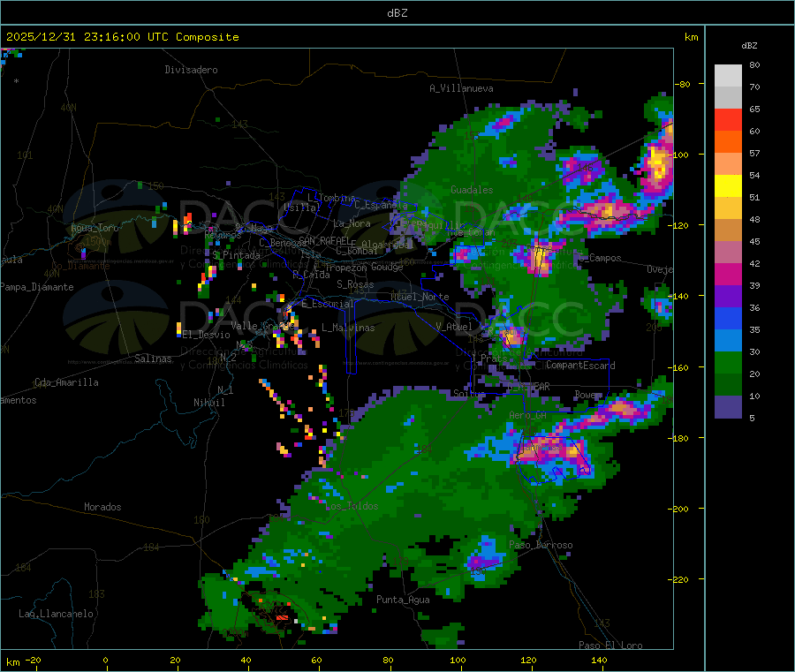Click the S_Pintada map label

coord(236,255)
